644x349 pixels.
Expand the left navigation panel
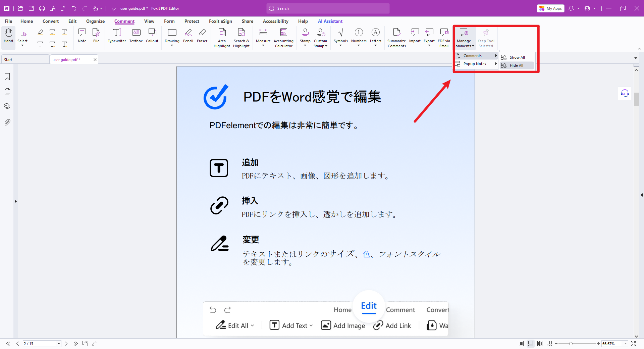(x=15, y=201)
